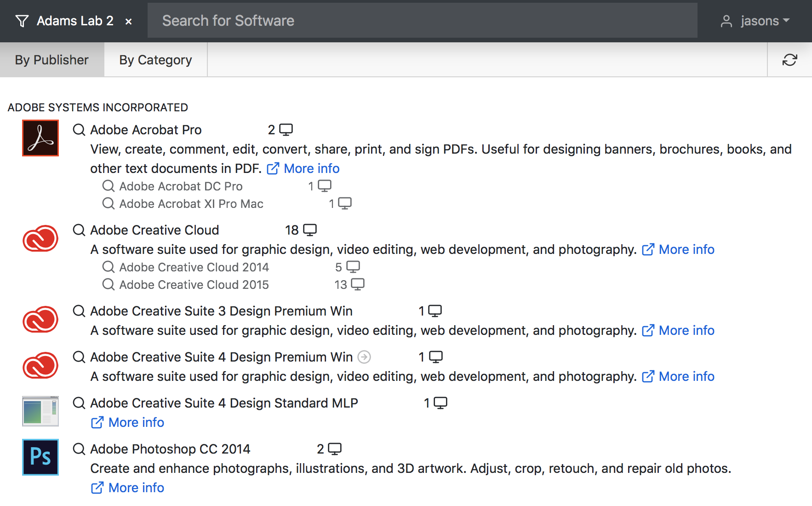Click computer icon for Suite 4 Design Premium
Viewport: 812px width, 506px height.
(436, 357)
